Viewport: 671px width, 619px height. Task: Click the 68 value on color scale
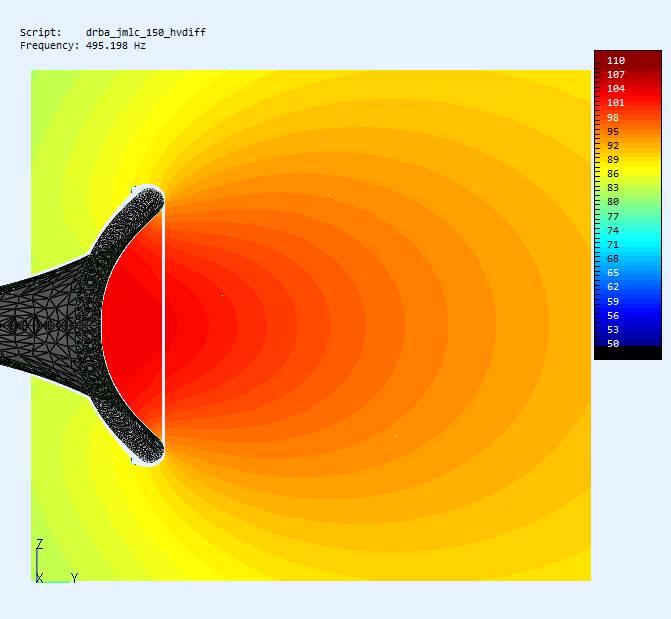[613, 259]
